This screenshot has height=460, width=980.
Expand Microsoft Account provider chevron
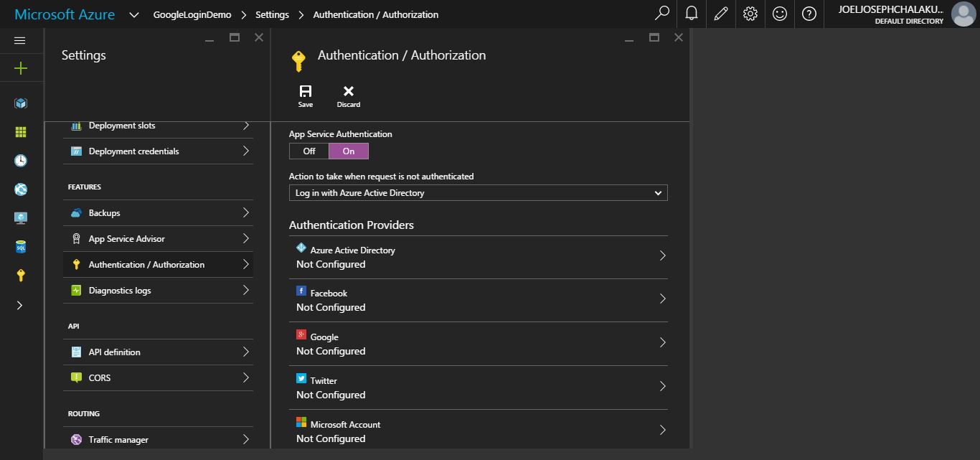pyautogui.click(x=662, y=430)
